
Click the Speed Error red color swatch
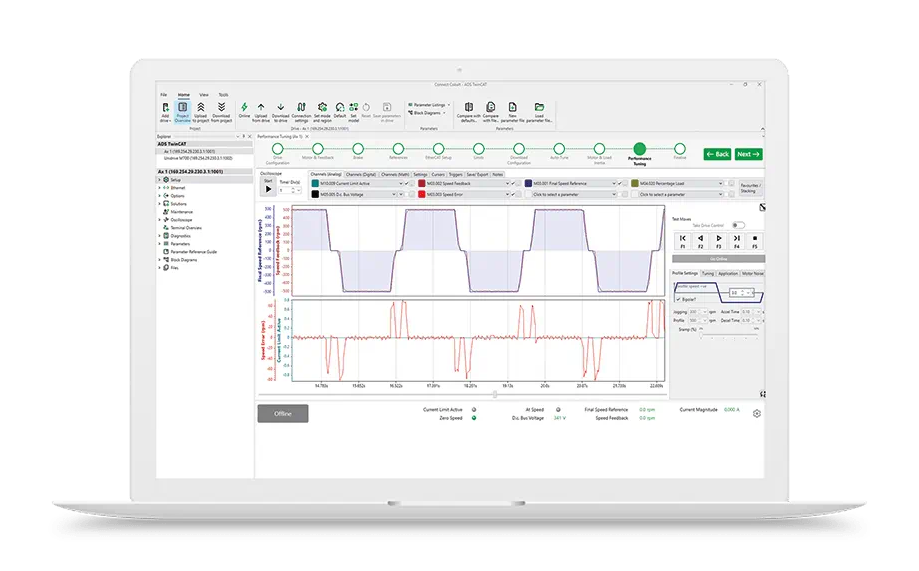tap(422, 194)
